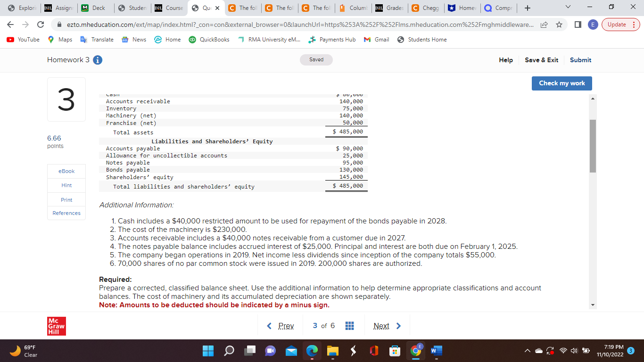
Task: Open the Gmail bookmark
Action: click(x=376, y=40)
